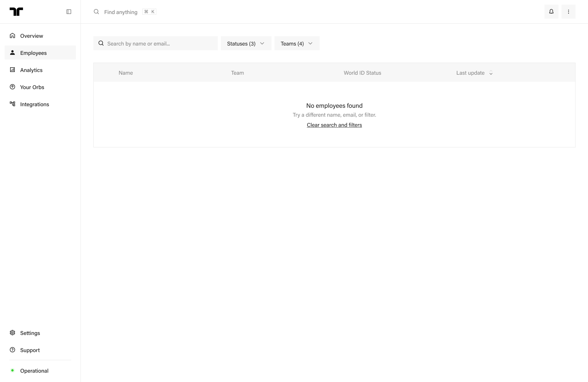Click the Employees person icon
The image size is (588, 382).
pos(12,53)
